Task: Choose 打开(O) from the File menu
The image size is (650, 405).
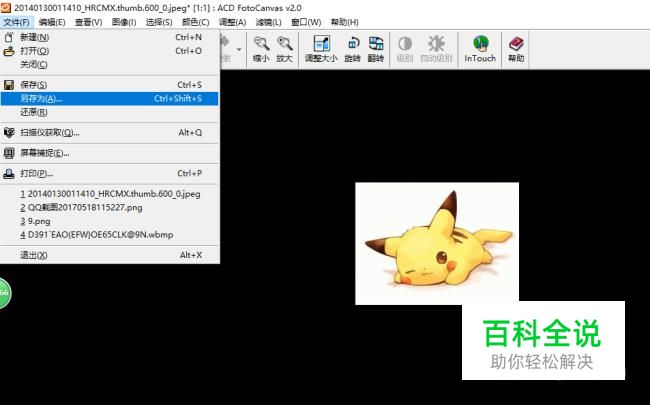Action: (x=109, y=51)
